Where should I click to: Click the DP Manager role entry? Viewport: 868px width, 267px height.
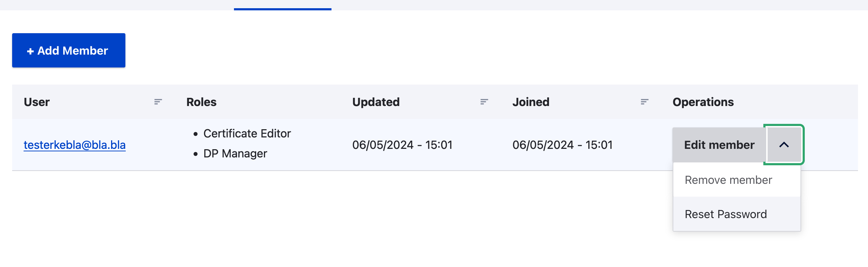point(235,153)
